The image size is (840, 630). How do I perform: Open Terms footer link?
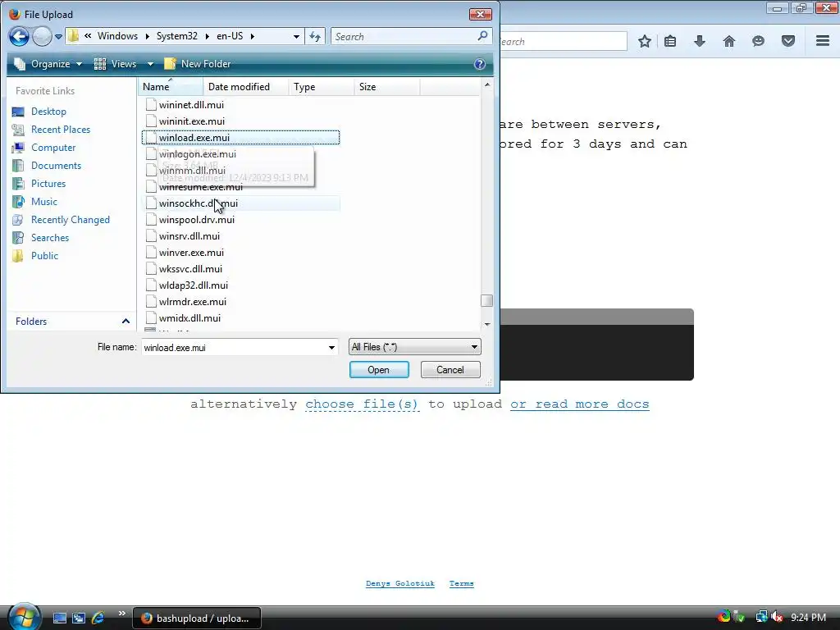pyautogui.click(x=462, y=583)
